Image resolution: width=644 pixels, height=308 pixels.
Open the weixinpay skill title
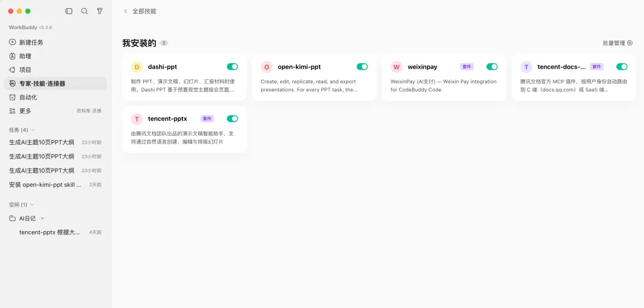tap(422, 67)
